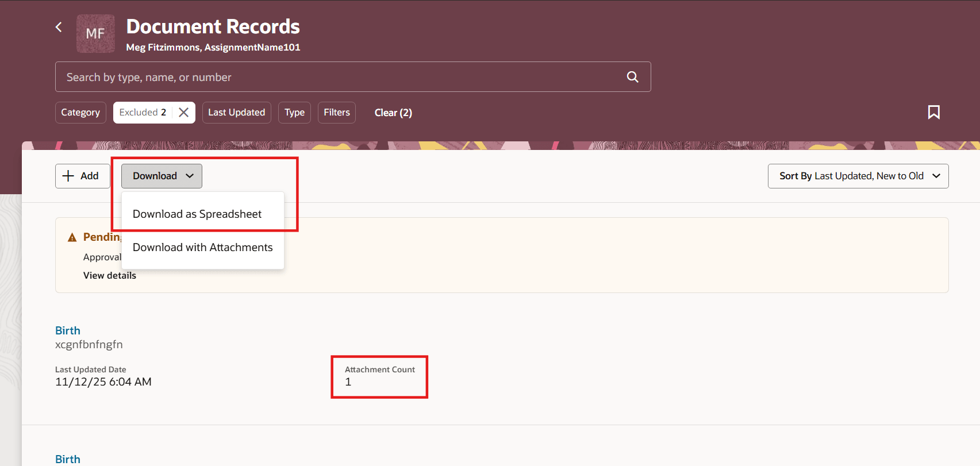Click the record name xcgnfbnfngfn

click(89, 345)
